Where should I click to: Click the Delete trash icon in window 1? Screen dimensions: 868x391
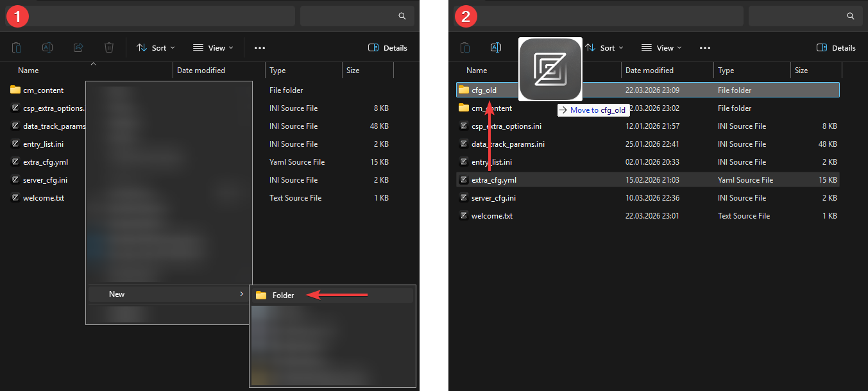tap(109, 47)
